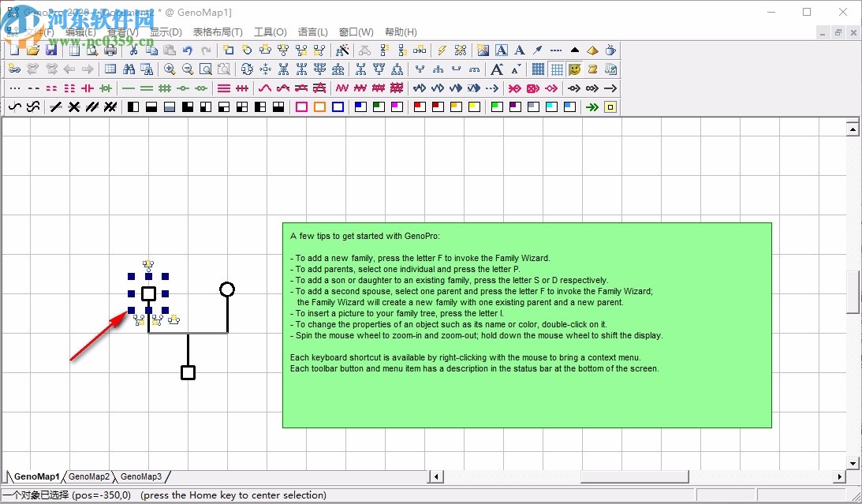Click the coffee cup icon in toolbar

click(x=610, y=50)
